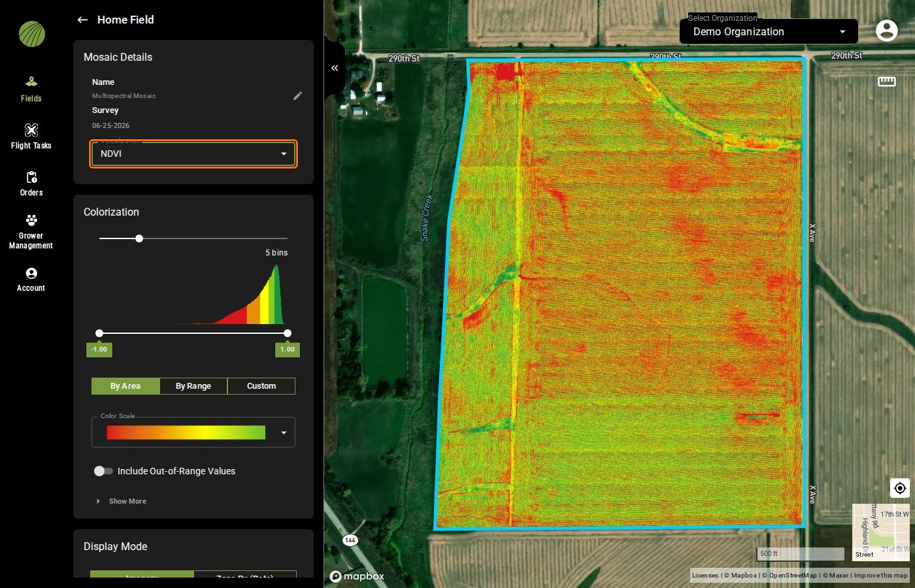Edit mosaic name with pencil icon
Viewport: 915px width, 588px height.
click(297, 96)
